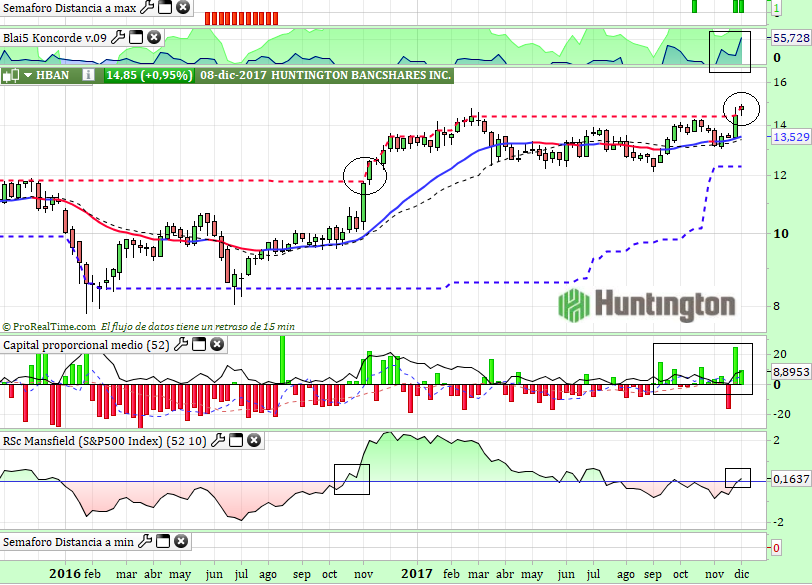
Task: Maximize the Blai5 Koncorde v.09 panel
Action: pos(136,37)
